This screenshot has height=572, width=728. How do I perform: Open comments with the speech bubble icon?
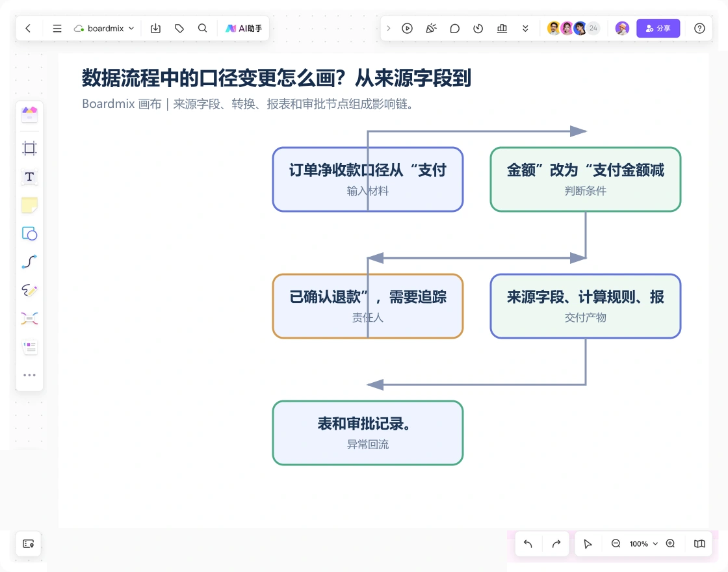[454, 29]
